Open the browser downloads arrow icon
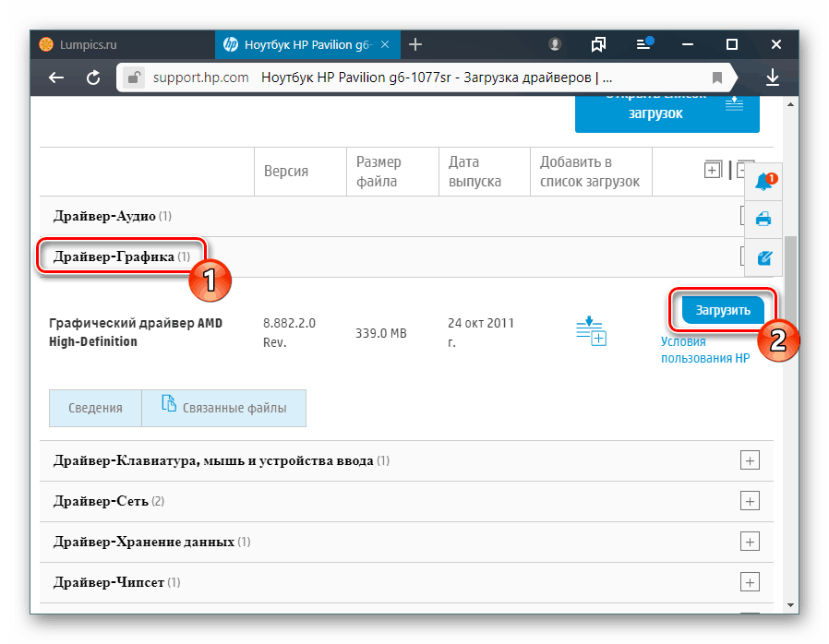The height and width of the screenshot is (644, 829). (x=773, y=78)
